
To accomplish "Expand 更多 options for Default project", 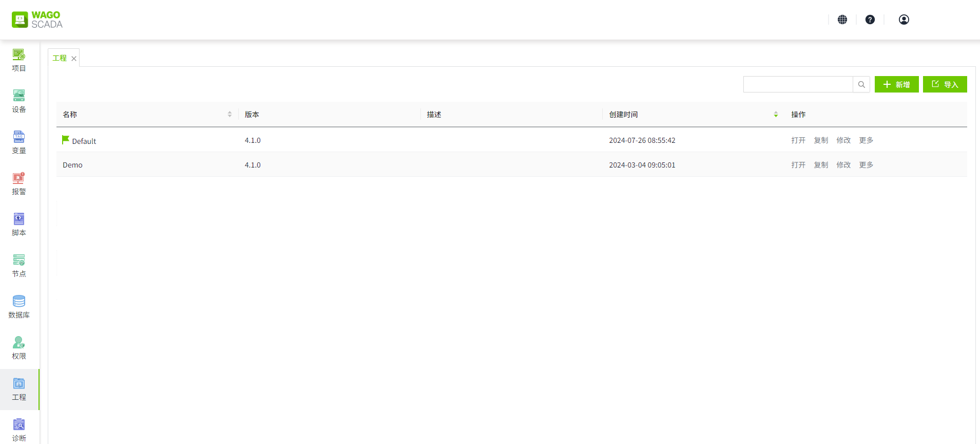I will point(866,140).
